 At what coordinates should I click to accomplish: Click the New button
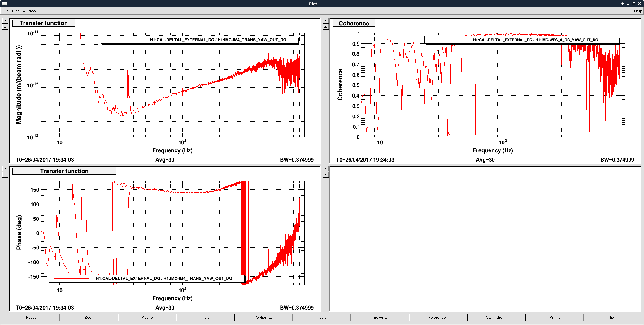206,317
